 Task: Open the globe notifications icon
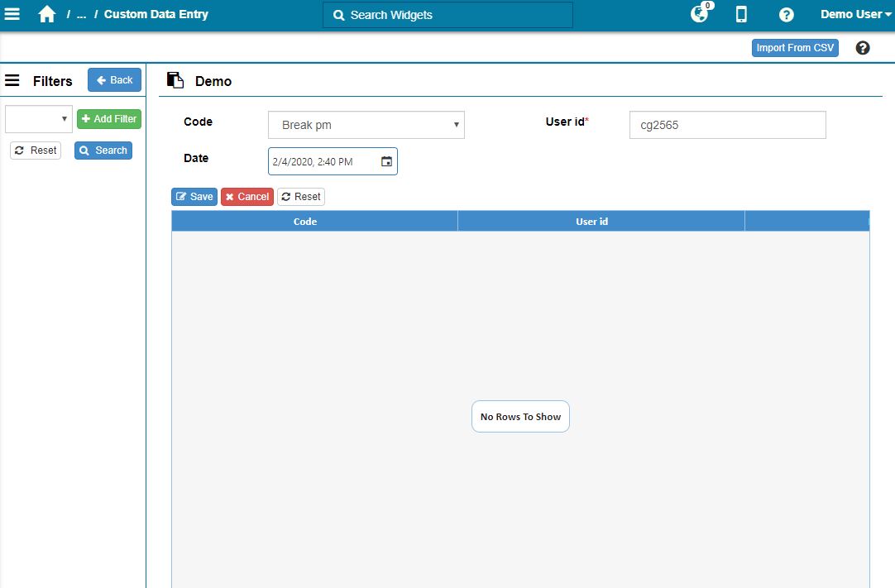tap(700, 14)
